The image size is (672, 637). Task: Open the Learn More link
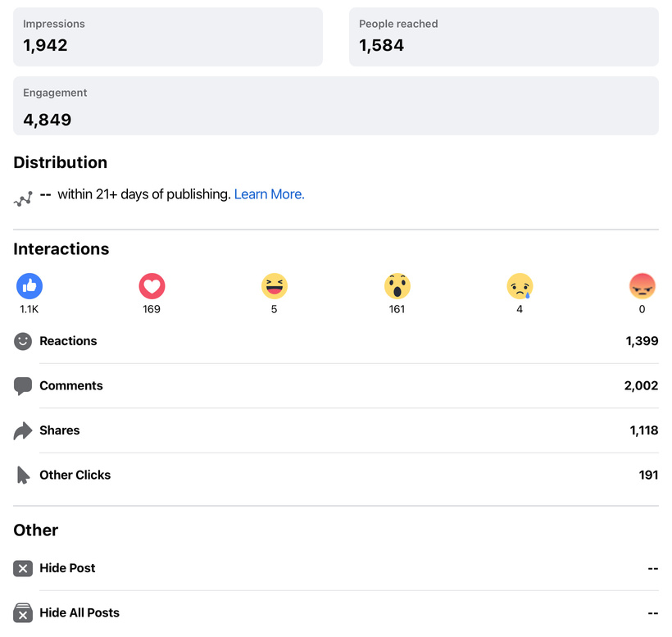pos(269,194)
